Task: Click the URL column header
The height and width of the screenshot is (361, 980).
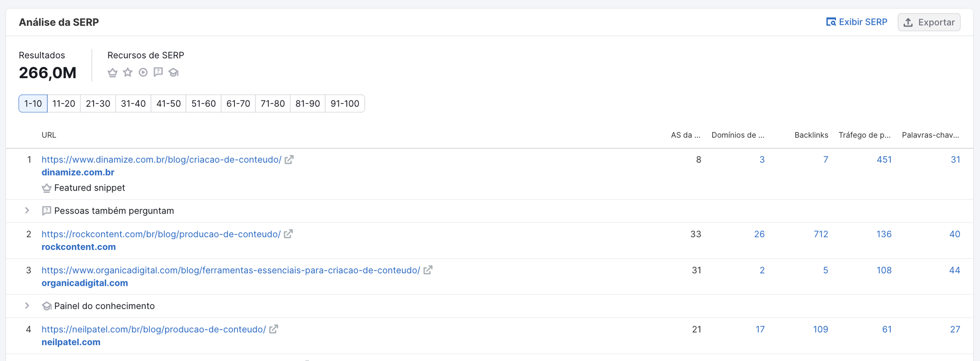Action: tap(49, 135)
